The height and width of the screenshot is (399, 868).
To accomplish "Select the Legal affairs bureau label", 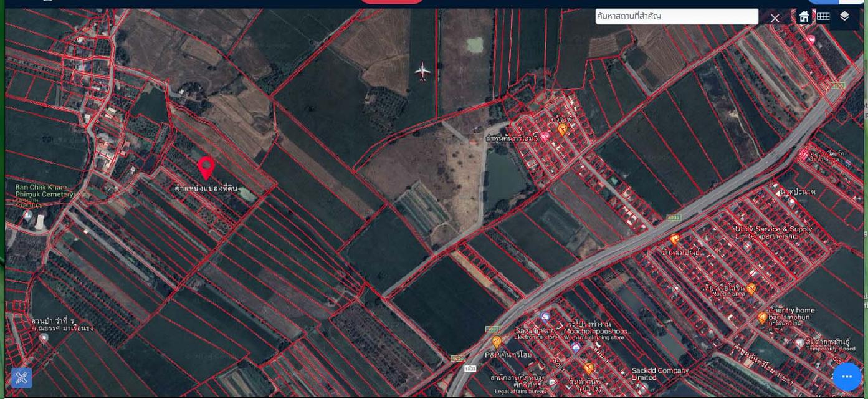I will tap(520, 391).
